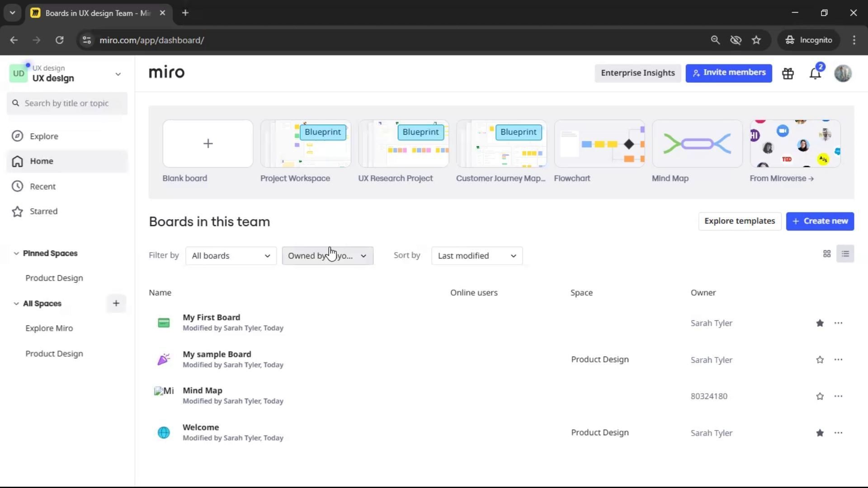Click the My First Board icon
868x488 pixels.
click(164, 323)
